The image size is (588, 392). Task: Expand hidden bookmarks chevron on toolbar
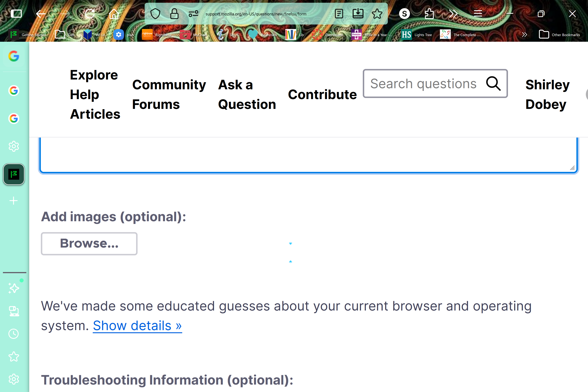click(524, 35)
